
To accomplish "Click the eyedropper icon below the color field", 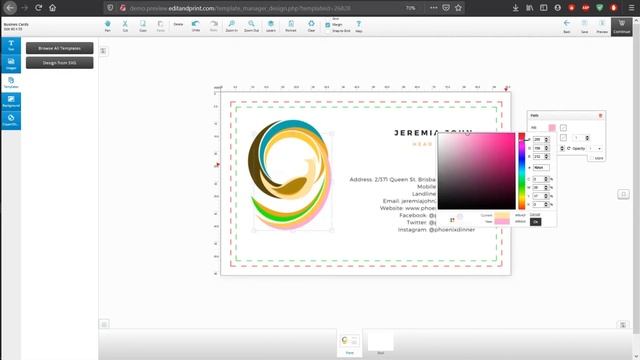I will click(x=452, y=220).
